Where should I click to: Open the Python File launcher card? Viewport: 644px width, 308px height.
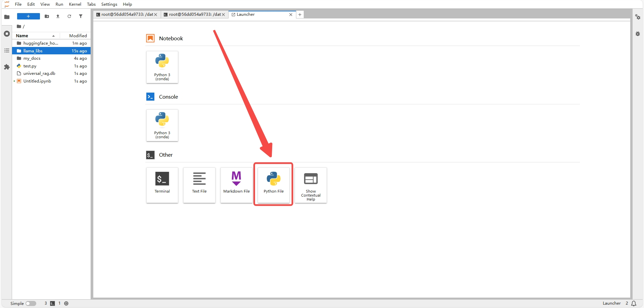[x=274, y=185]
